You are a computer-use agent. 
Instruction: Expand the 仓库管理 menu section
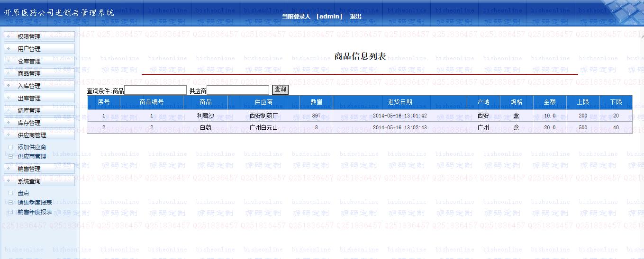pos(39,61)
